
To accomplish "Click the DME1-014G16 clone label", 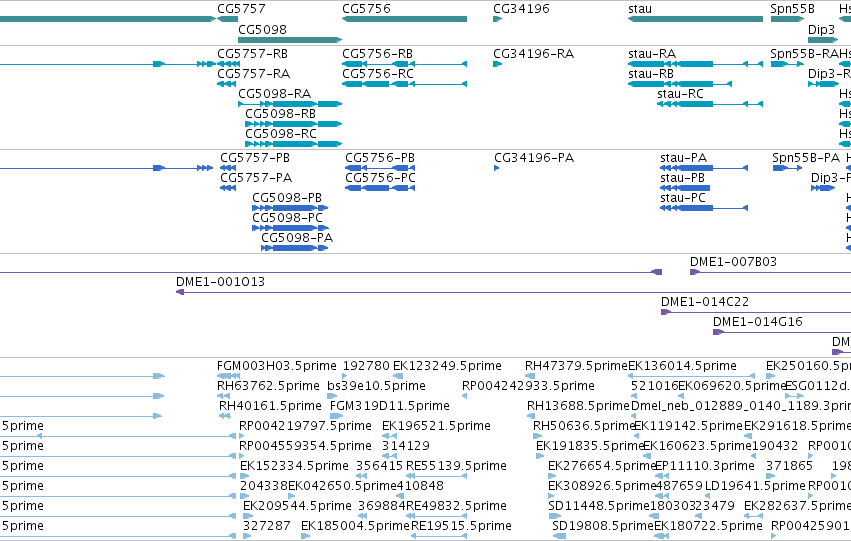I will (x=758, y=322).
